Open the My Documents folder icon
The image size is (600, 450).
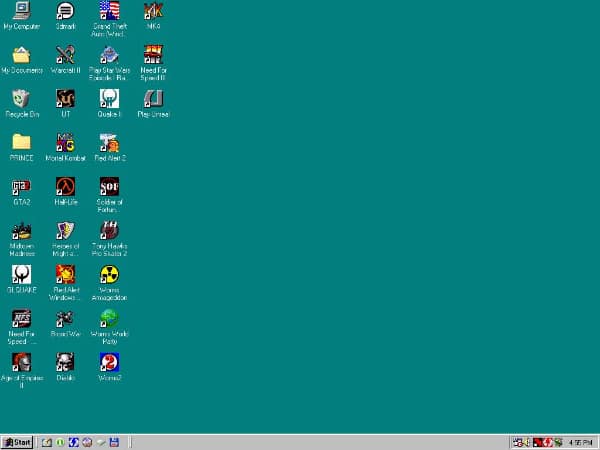(x=21, y=55)
